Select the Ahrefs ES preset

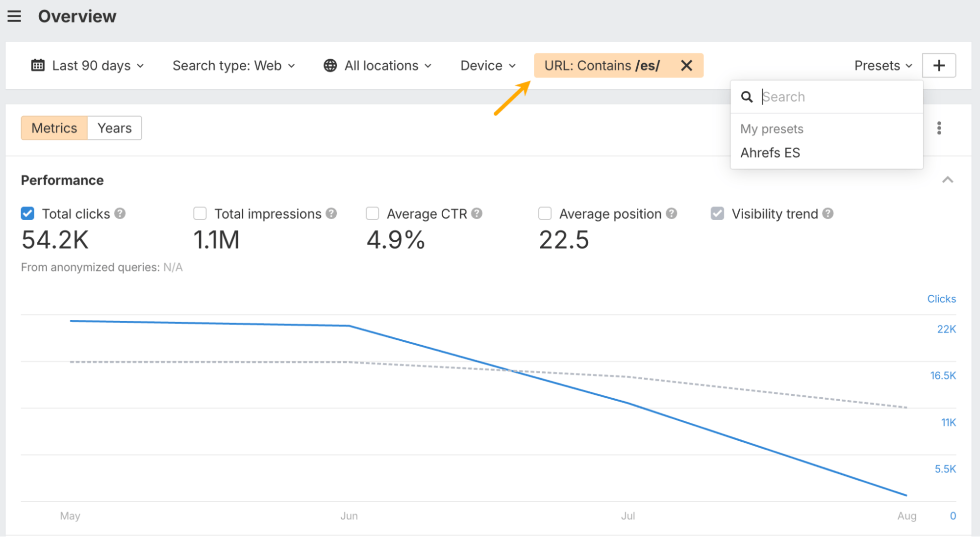pos(770,153)
